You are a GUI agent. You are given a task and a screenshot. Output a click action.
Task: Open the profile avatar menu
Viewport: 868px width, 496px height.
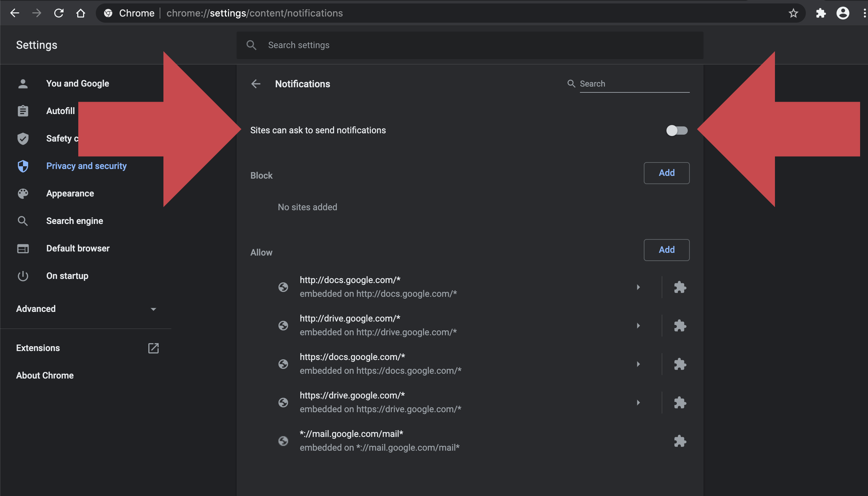(x=843, y=13)
